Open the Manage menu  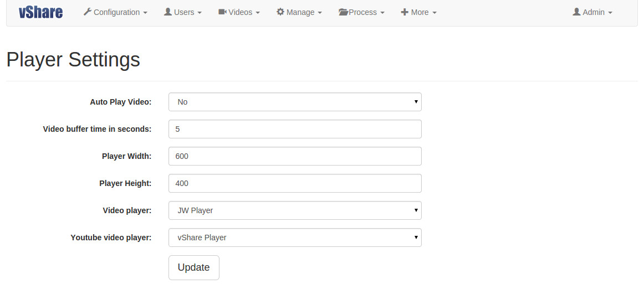tap(299, 12)
